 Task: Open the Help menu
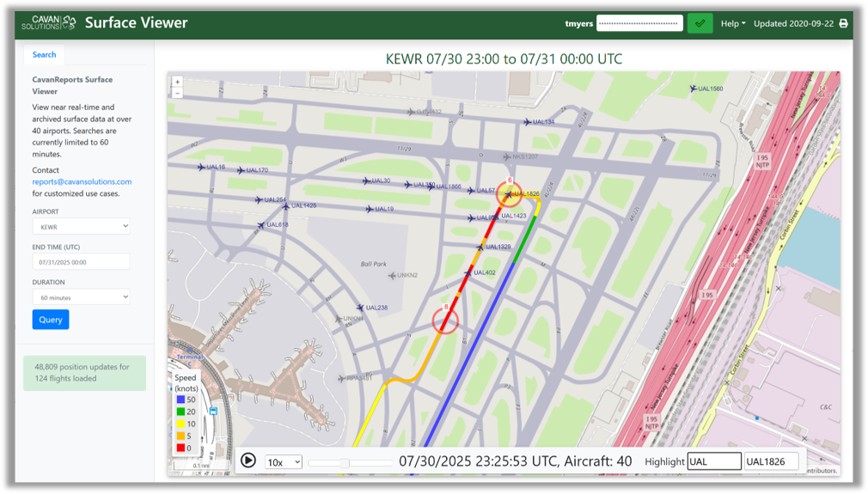pyautogui.click(x=732, y=23)
